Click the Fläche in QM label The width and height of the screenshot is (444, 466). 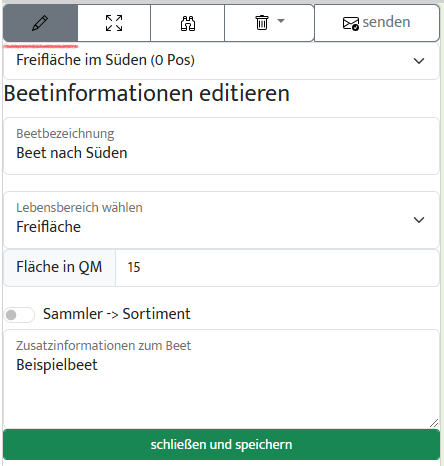click(x=59, y=268)
